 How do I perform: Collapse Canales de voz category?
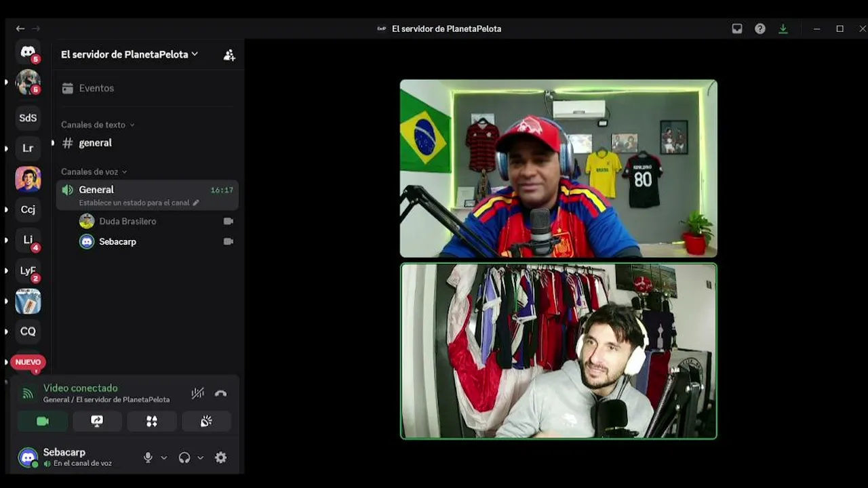(x=94, y=171)
